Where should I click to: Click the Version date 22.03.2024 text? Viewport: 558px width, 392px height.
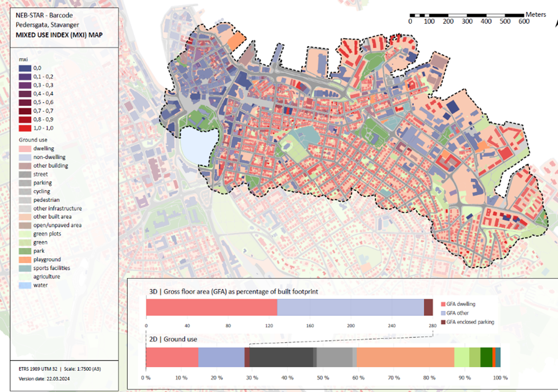click(x=44, y=379)
